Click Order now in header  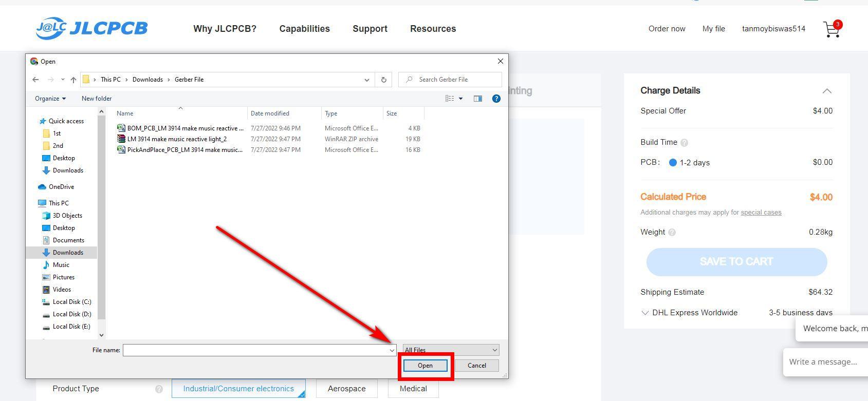coord(667,29)
